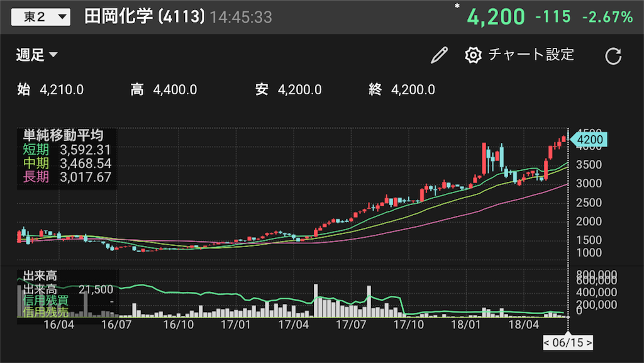Click the 4,200 current price value
Viewport: 644px width, 363px height.
496,17
